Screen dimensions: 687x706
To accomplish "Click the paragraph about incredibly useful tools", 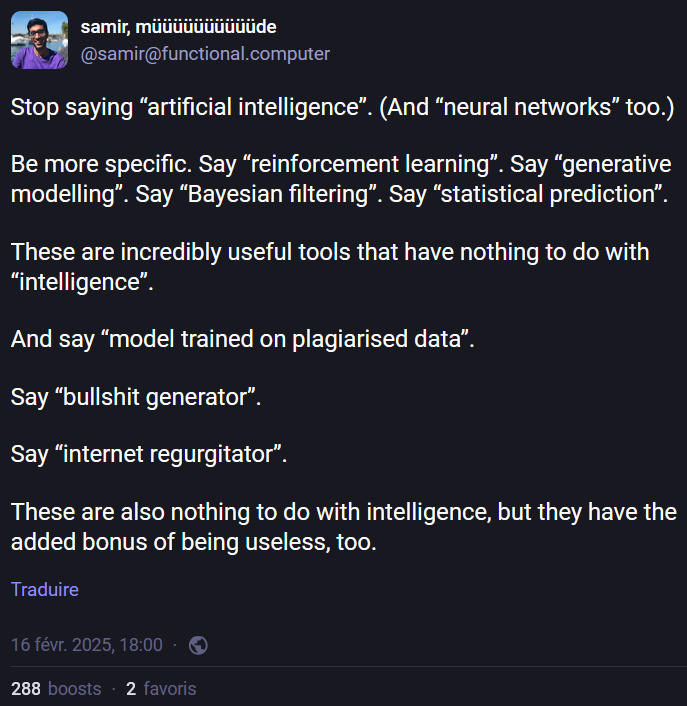I will pyautogui.click(x=330, y=267).
